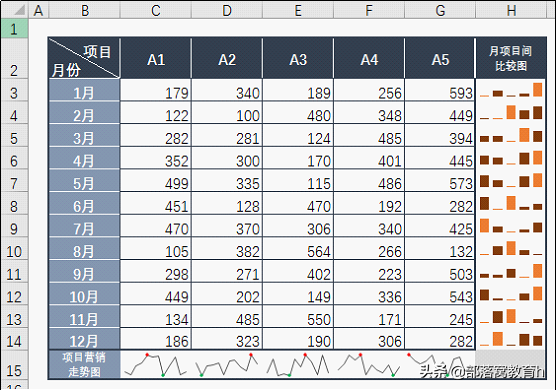Click the 9月 column sparkline chart

pos(511,271)
